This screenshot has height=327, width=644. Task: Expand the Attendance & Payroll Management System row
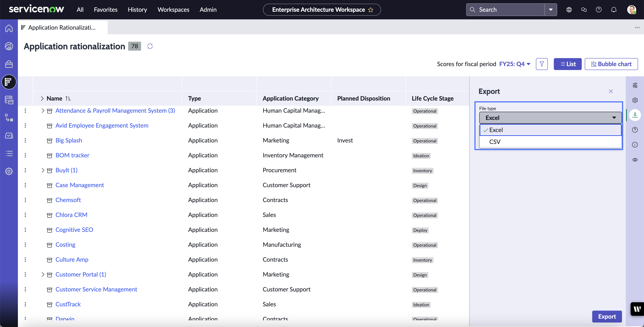click(x=43, y=110)
